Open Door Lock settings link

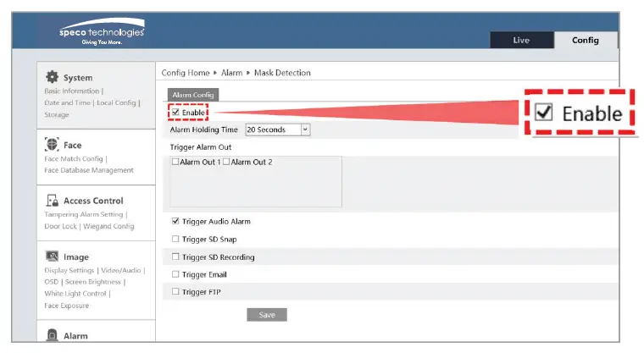[x=61, y=226]
